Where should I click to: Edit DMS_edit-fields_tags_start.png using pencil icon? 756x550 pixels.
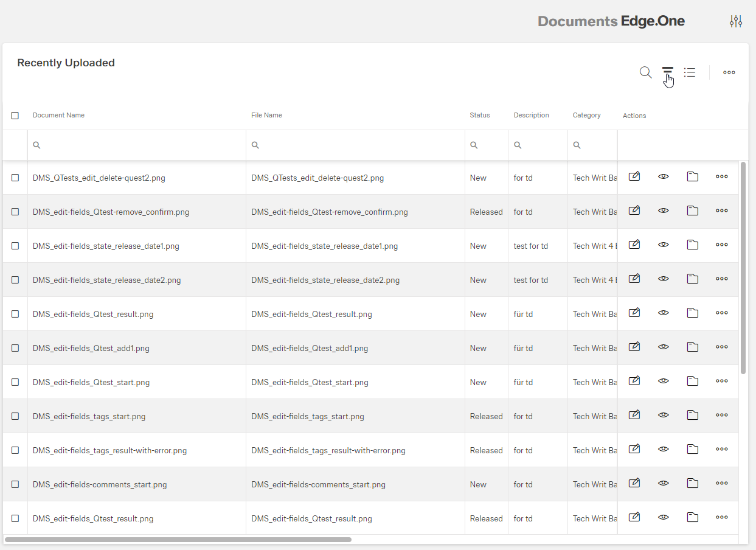tap(634, 415)
